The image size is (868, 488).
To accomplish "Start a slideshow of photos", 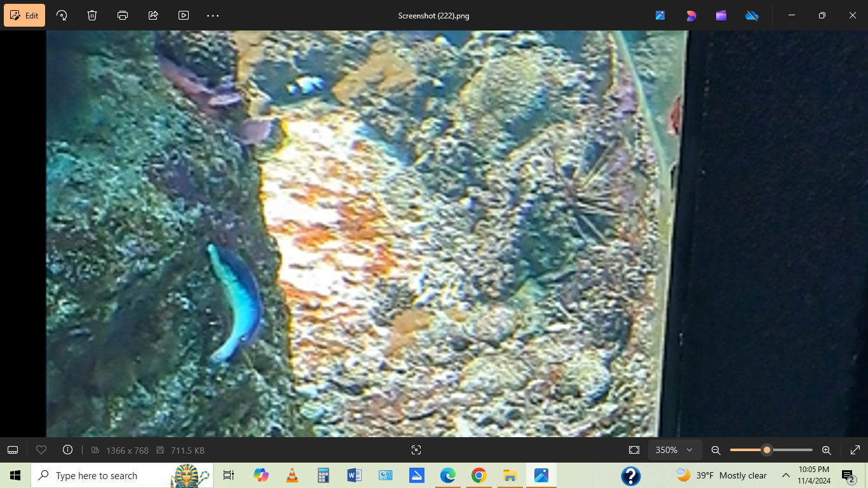I will (183, 15).
